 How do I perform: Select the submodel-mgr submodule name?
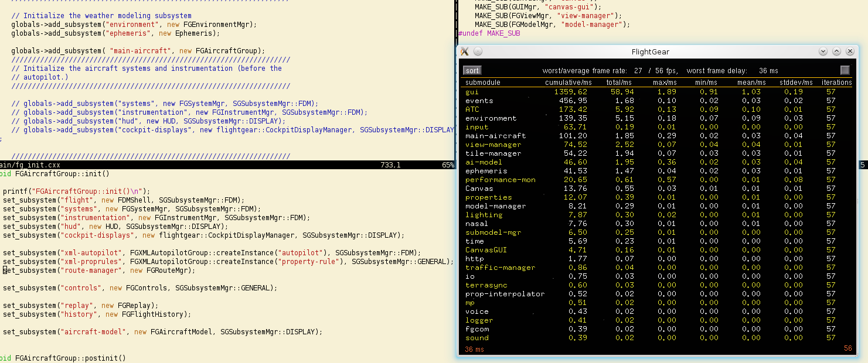coord(493,232)
